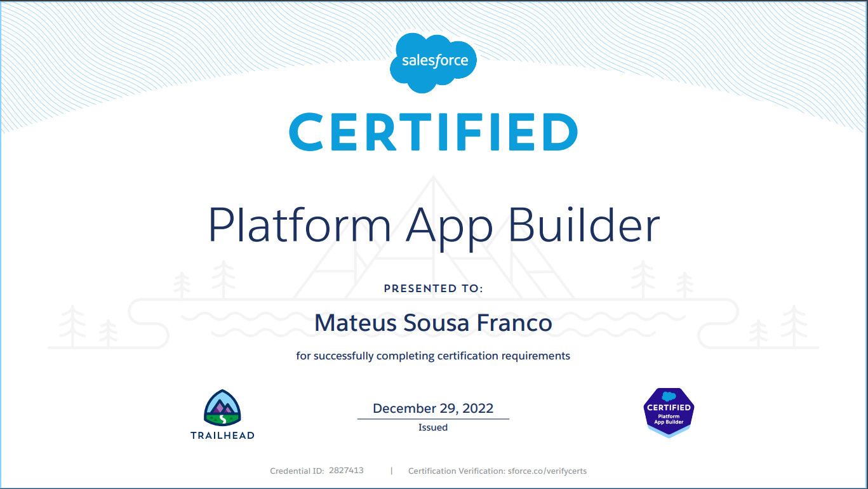Click the date December 29, 2022
The image size is (868, 489).
[x=433, y=408]
